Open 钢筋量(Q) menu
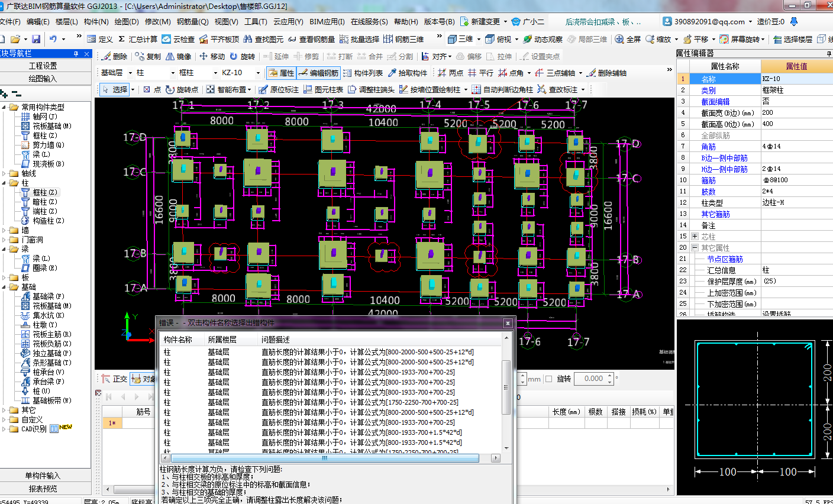Viewport: 833px width, 504px height. coord(193,22)
